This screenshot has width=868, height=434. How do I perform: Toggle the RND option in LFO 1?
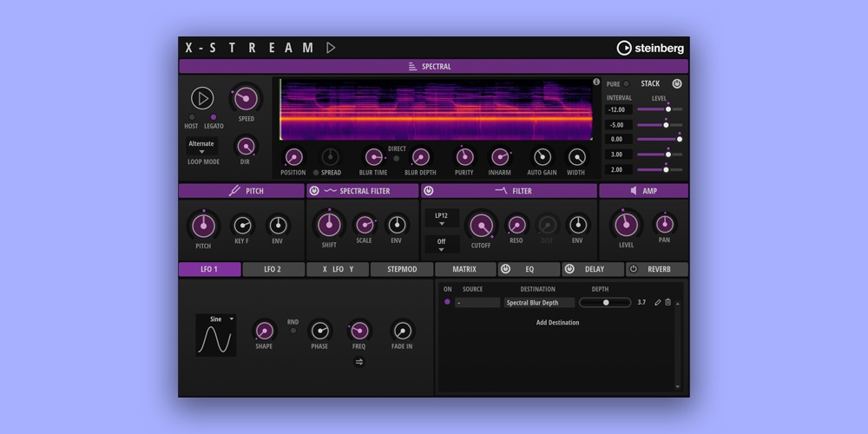293,331
